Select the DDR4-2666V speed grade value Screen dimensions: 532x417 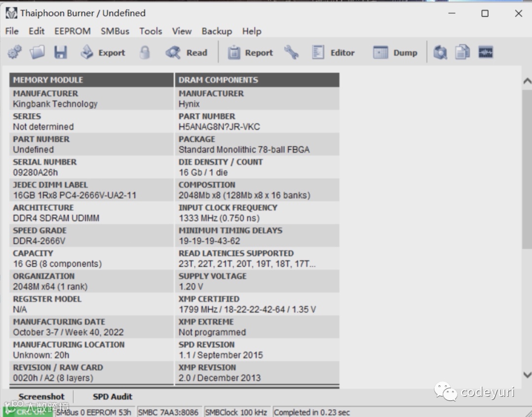(x=39, y=241)
